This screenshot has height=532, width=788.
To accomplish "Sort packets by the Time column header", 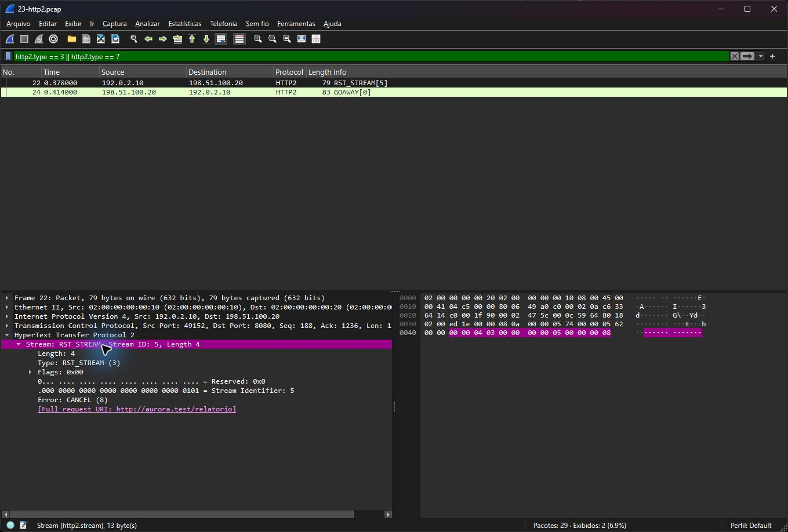I will 70,72.
